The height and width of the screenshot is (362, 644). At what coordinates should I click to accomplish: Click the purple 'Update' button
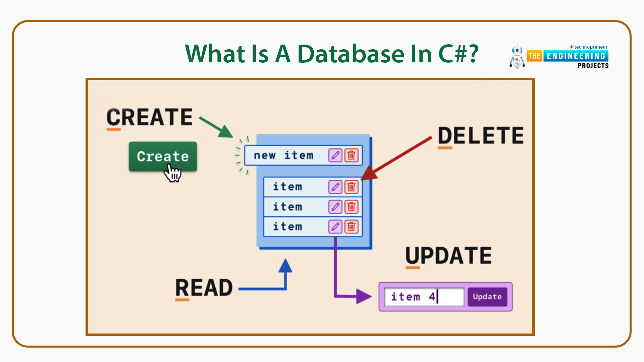click(x=487, y=296)
